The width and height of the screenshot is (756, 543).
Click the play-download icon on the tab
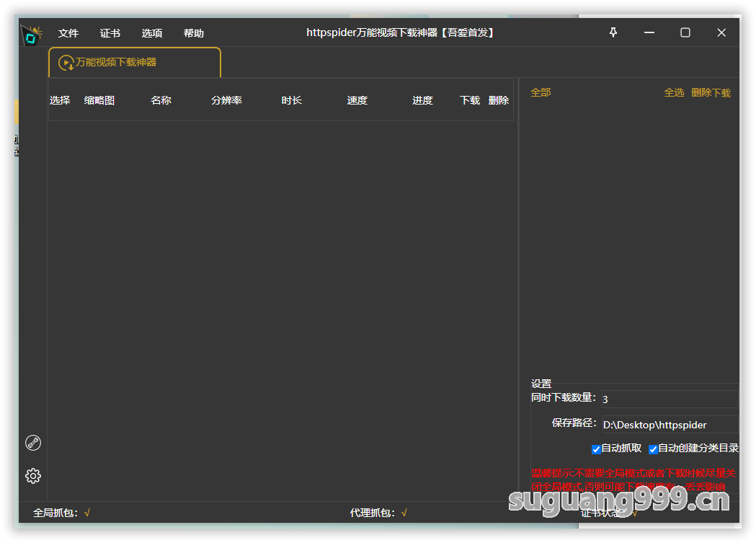click(x=66, y=63)
